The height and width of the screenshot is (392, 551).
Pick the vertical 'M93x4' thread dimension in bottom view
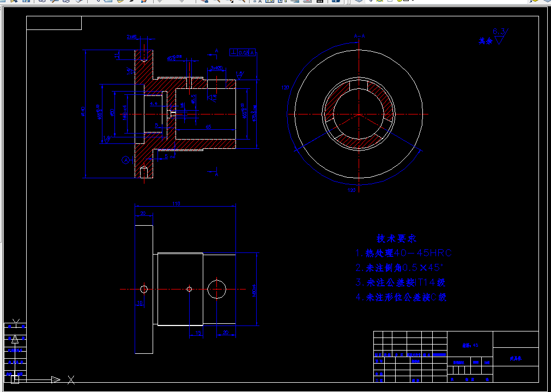[255, 291]
